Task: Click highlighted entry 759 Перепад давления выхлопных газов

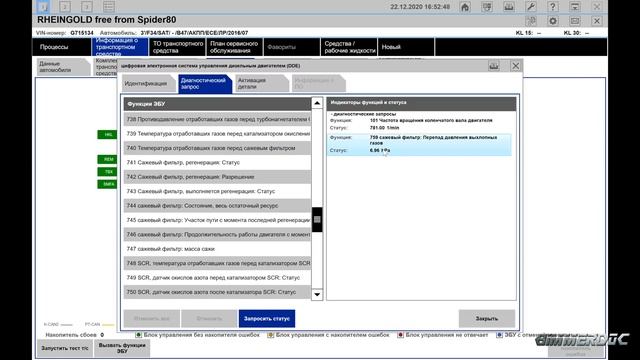Action: [x=419, y=144]
